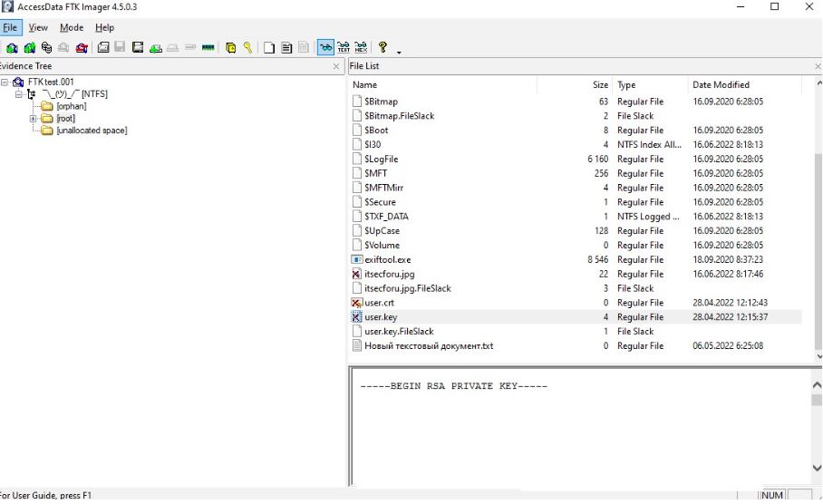
Task: Select the $MFT file row
Action: coord(576,173)
